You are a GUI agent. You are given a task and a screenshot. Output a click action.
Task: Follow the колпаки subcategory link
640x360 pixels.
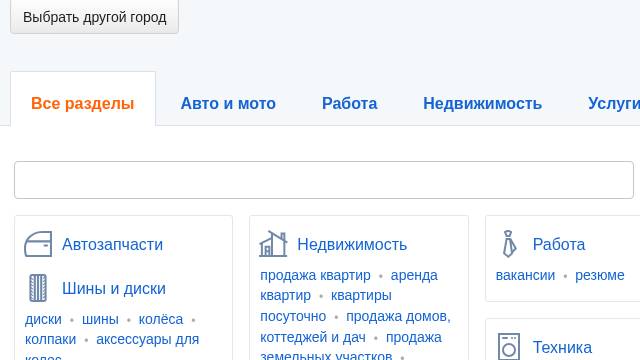51,339
